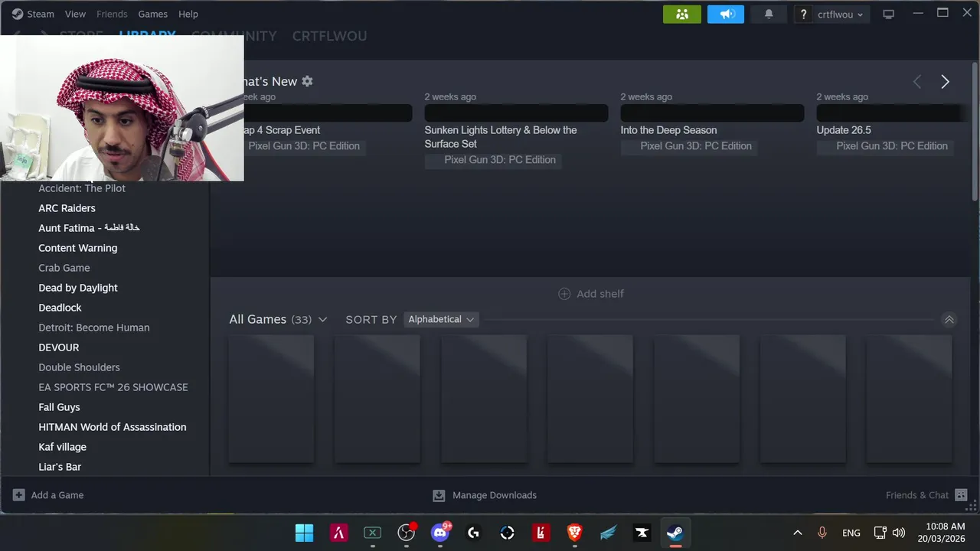Click the Manage Downloads icon

coord(439,495)
